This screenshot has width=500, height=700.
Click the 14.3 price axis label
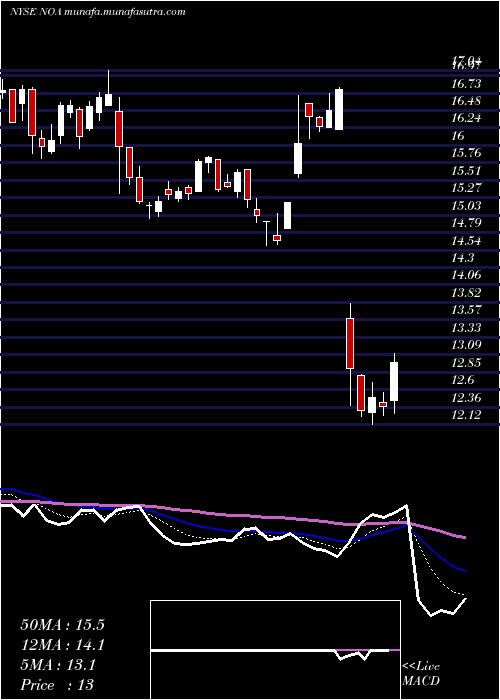(x=462, y=258)
